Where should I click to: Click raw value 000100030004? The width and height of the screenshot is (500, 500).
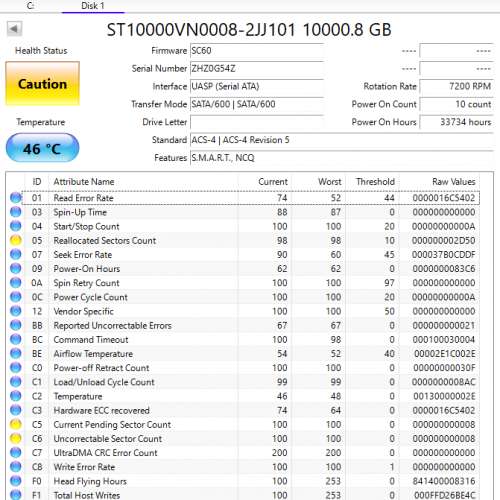444,340
